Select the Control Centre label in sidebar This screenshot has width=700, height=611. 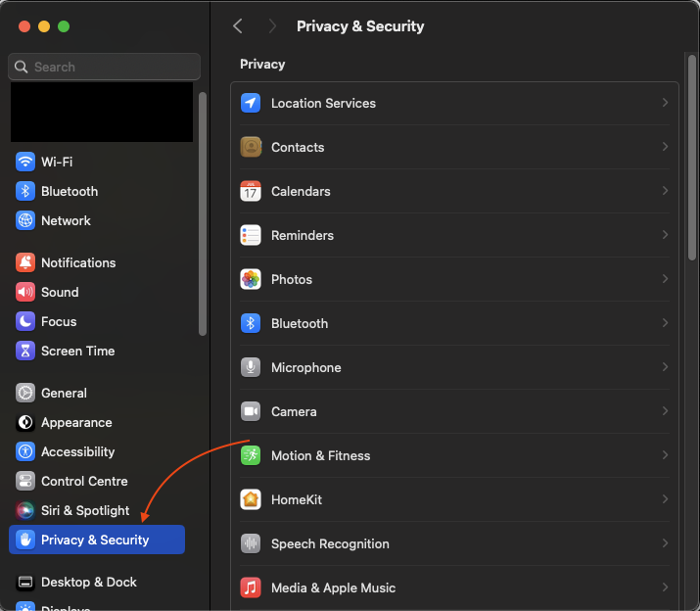pyautogui.click(x=84, y=481)
